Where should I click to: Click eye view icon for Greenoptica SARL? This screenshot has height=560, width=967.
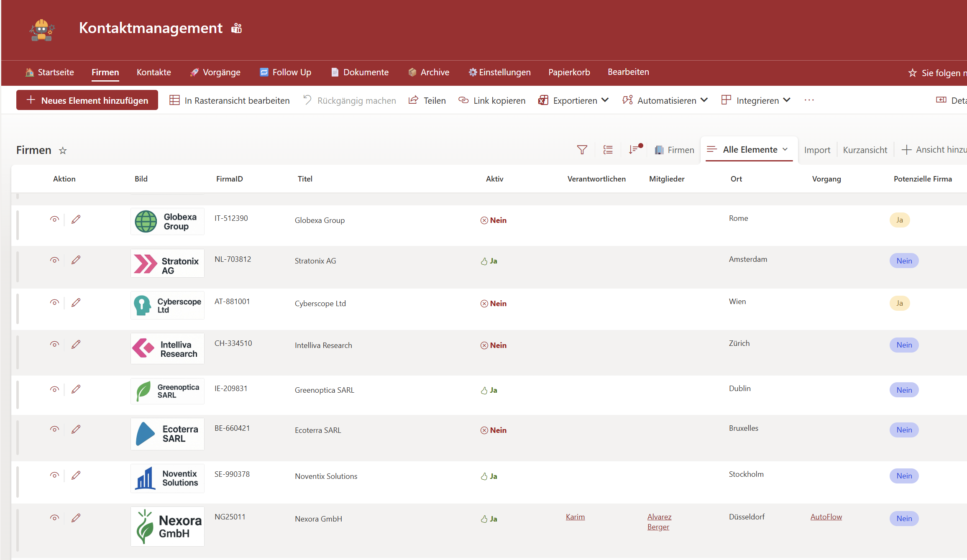click(54, 389)
